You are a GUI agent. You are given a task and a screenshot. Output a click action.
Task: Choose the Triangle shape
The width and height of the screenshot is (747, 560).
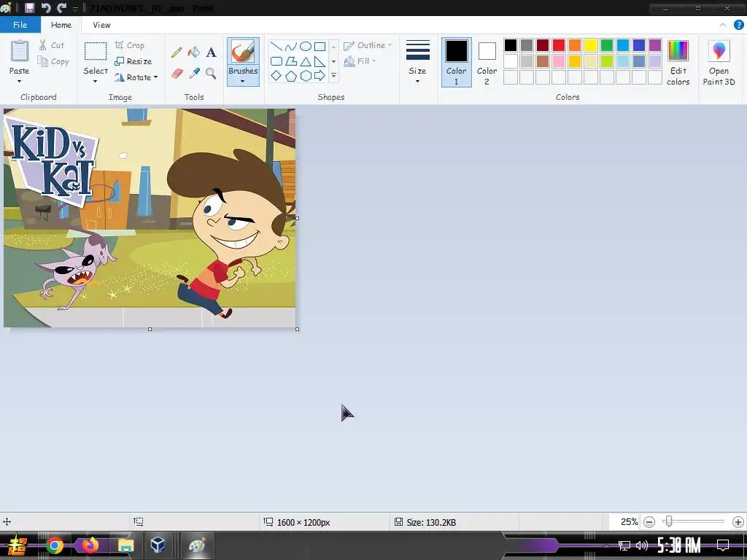click(306, 61)
